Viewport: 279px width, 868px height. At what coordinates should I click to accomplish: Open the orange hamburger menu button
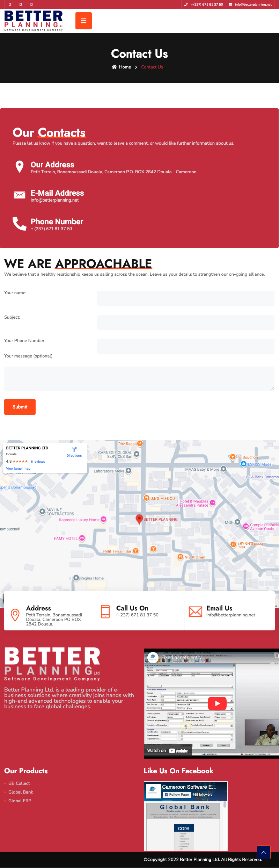tap(83, 21)
